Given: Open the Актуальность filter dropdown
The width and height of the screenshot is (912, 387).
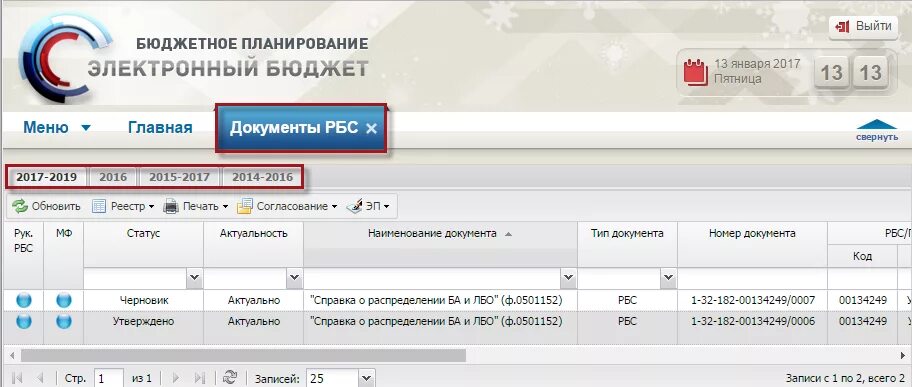Looking at the screenshot, I should coord(294,278).
